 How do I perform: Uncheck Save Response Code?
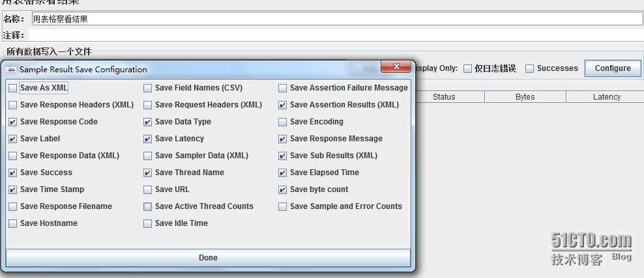13,122
